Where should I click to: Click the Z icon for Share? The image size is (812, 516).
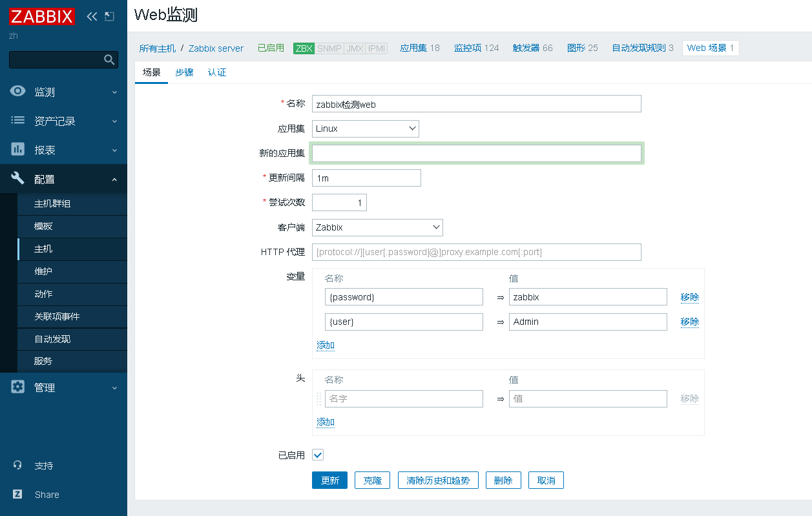tap(18, 495)
